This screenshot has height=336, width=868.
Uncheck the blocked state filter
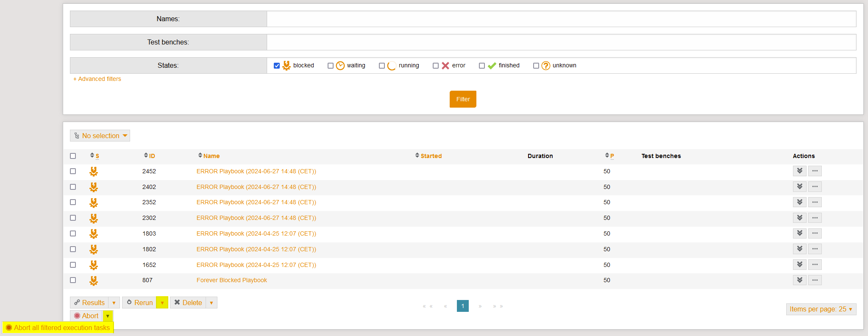[277, 66]
